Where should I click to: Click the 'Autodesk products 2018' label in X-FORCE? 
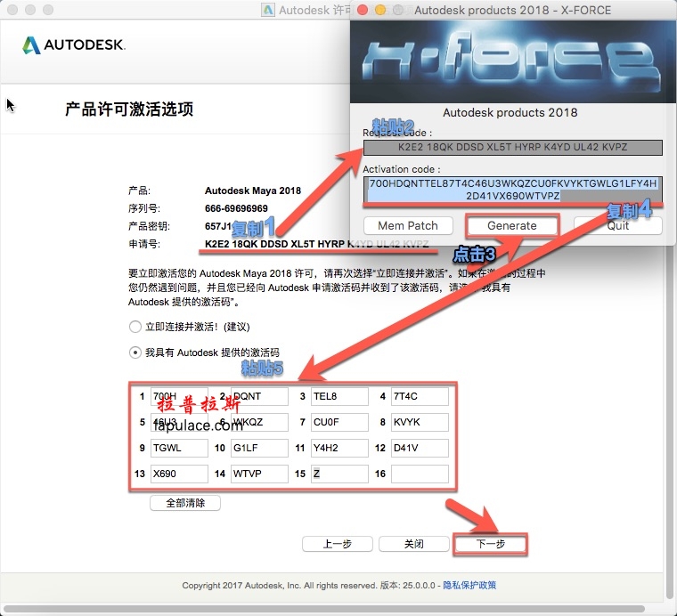510,112
